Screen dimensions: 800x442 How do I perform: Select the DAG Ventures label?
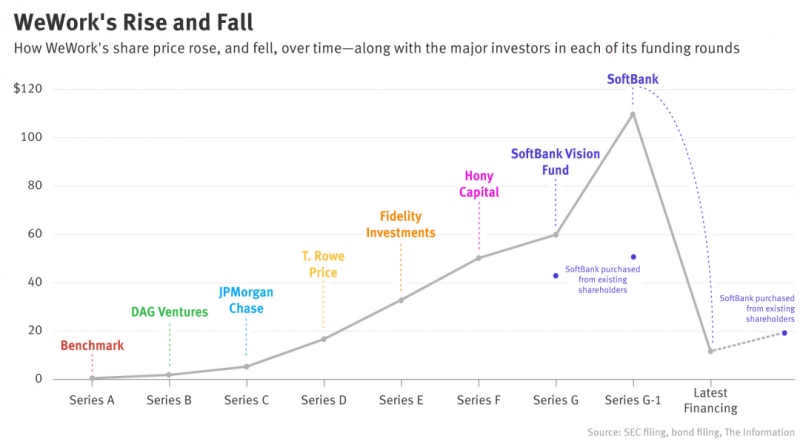[169, 312]
